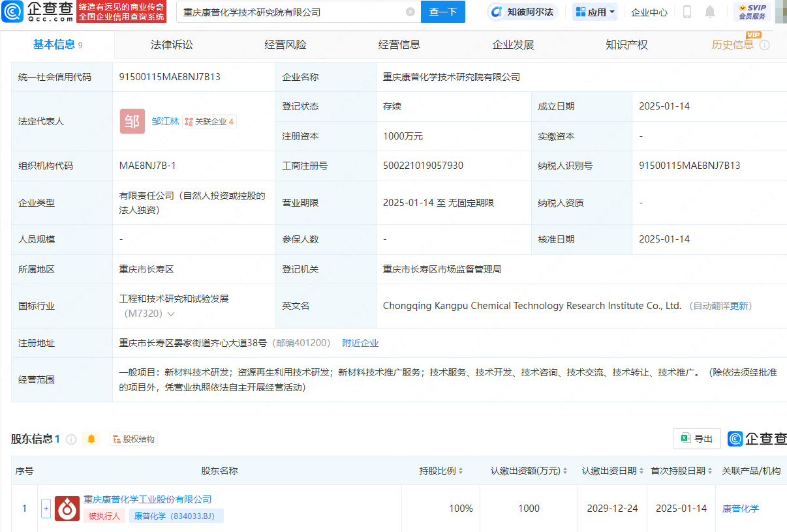View 关联企业 4 related companies
The image size is (787, 532).
coord(209,121)
